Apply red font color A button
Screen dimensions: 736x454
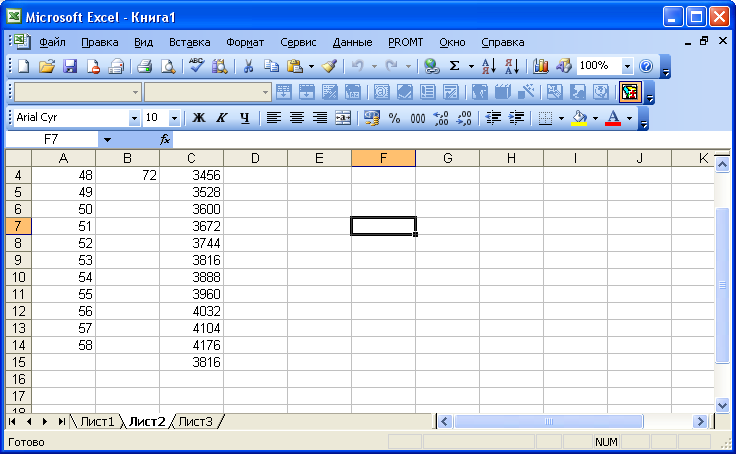click(x=613, y=117)
